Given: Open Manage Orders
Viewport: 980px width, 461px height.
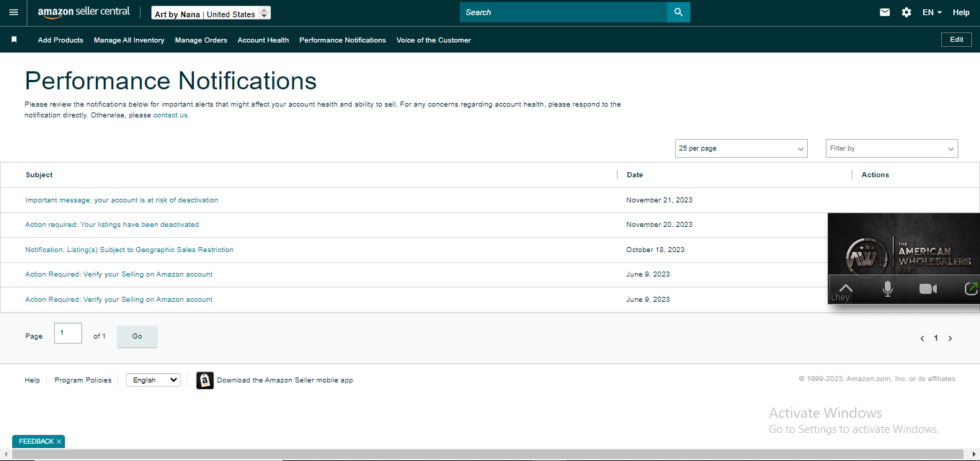Looking at the screenshot, I should click(x=201, y=40).
